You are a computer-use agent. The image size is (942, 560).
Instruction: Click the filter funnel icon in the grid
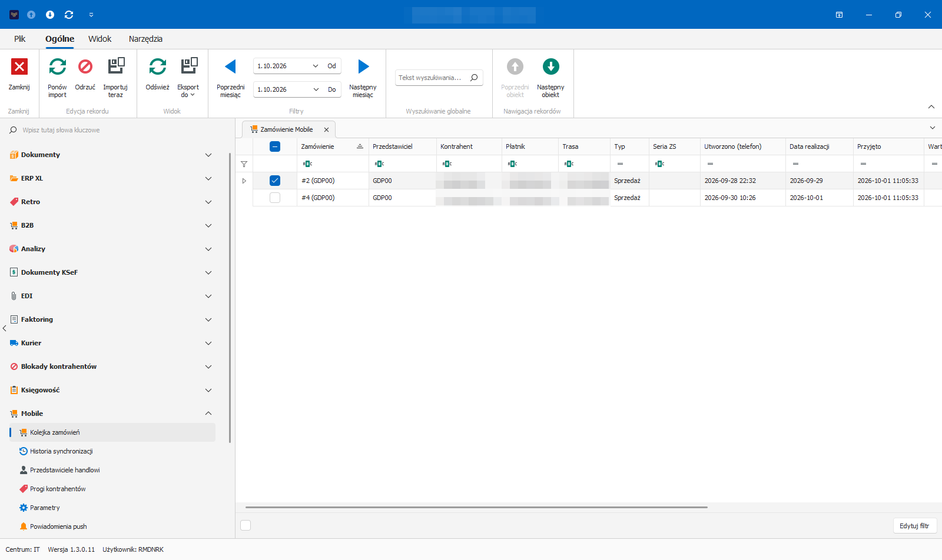(x=244, y=164)
